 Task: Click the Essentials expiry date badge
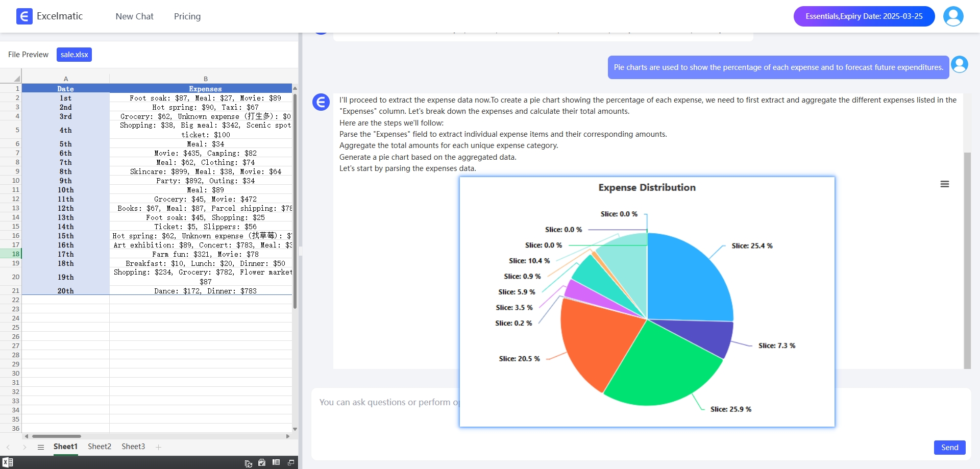(x=864, y=16)
